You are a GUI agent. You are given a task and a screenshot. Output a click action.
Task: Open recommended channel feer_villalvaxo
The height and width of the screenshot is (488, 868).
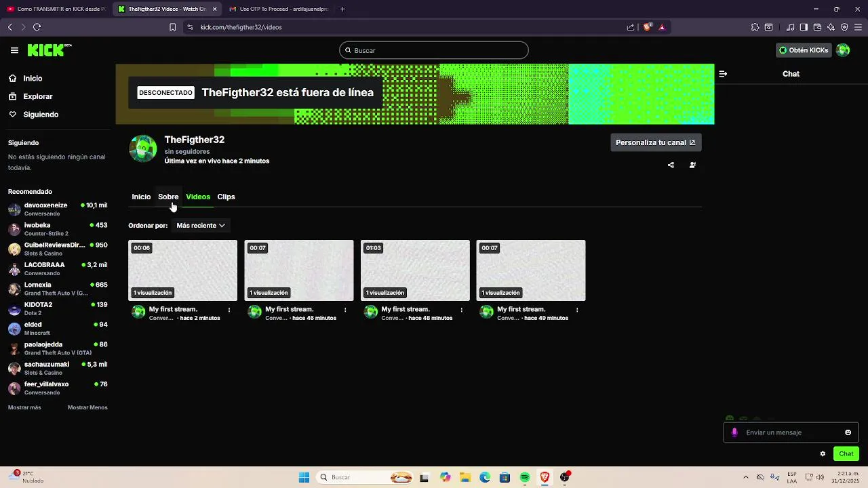click(x=58, y=388)
